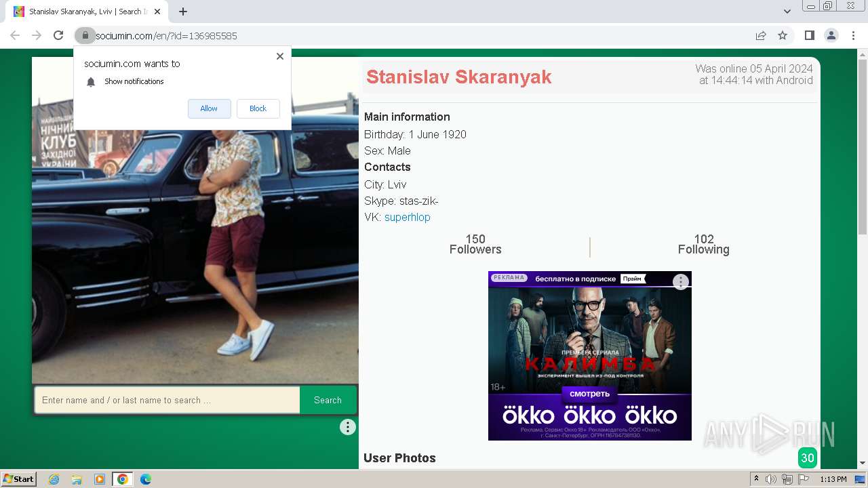
Task: Open ad options below search box
Action: pos(347,427)
